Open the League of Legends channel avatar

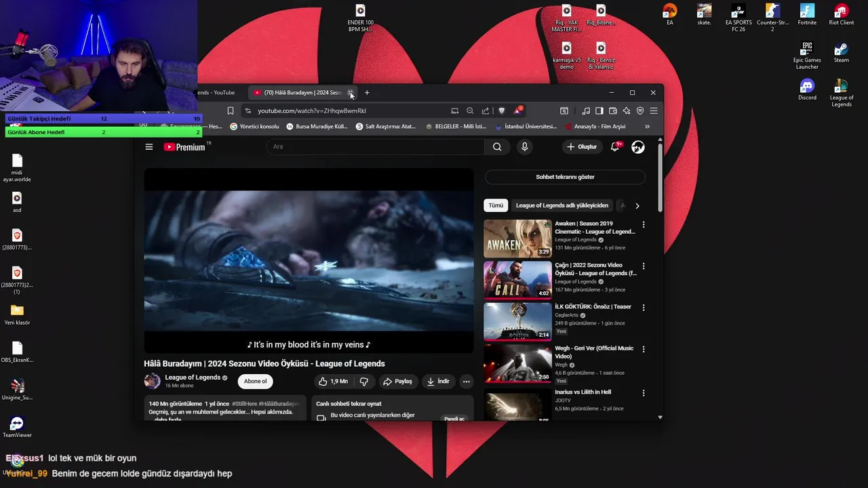point(153,381)
